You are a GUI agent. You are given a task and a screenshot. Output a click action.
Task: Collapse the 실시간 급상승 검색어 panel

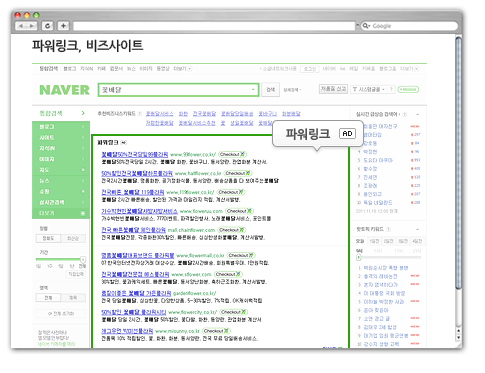point(417,114)
